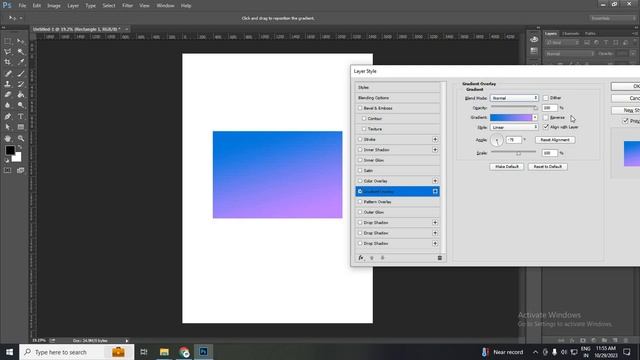Select the Horizontal Type tool

[20, 117]
